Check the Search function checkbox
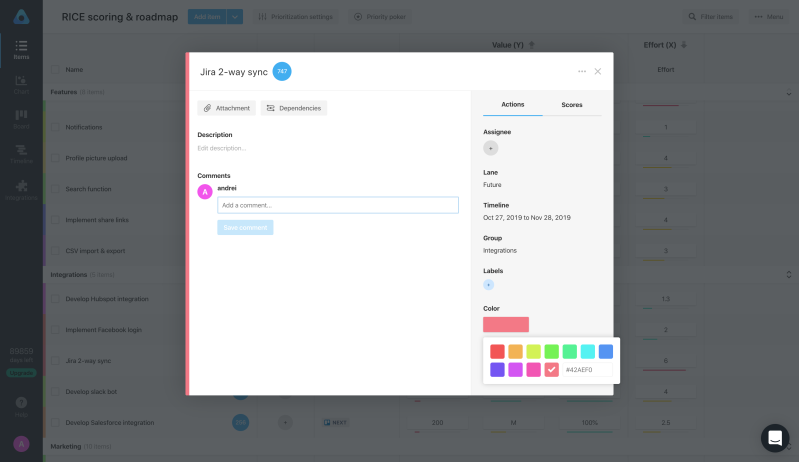Image resolution: width=799 pixels, height=462 pixels. (x=55, y=189)
